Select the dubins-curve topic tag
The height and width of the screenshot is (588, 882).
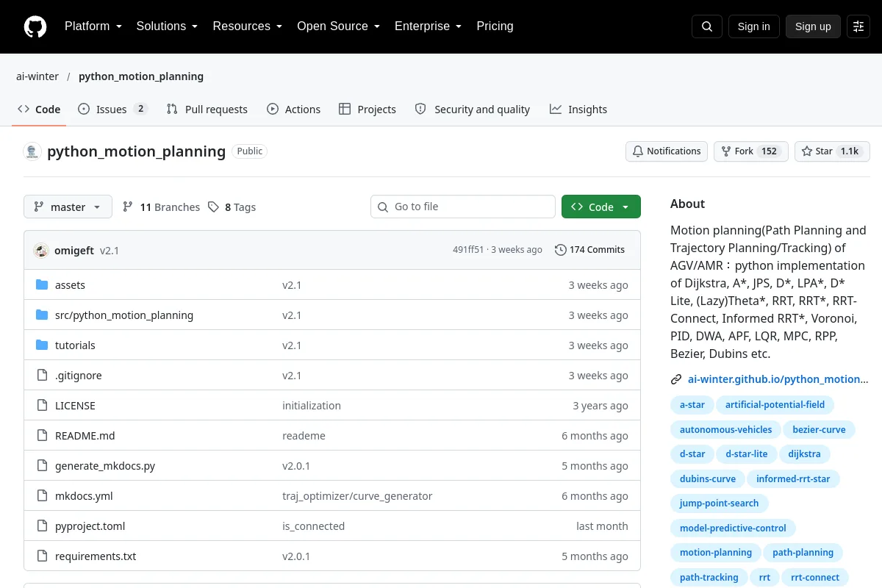click(708, 479)
